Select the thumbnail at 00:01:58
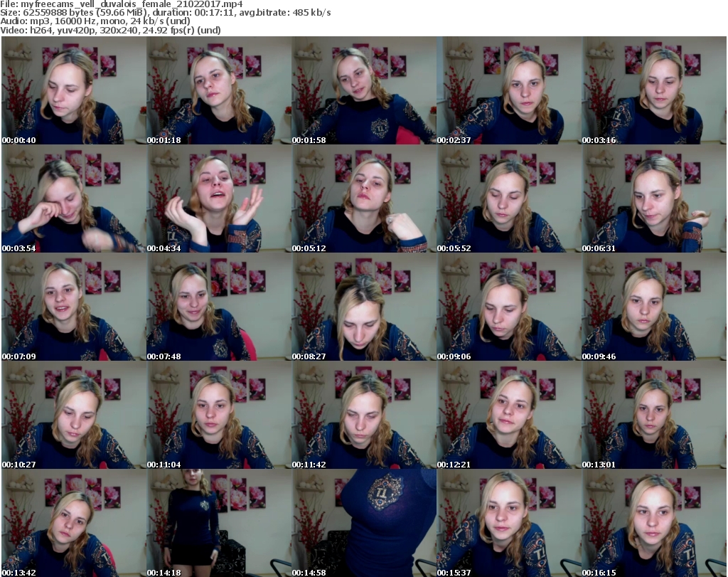This screenshot has width=728, height=577. [364, 90]
